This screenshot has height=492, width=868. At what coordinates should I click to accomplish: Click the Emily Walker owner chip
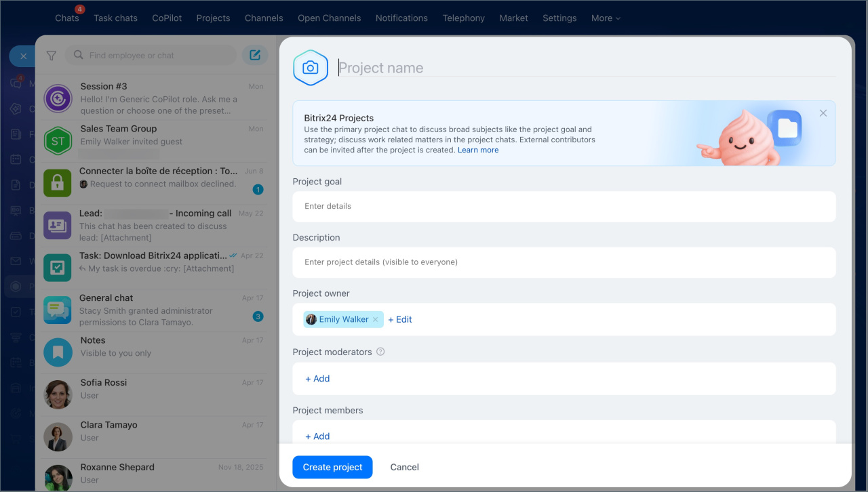(343, 319)
